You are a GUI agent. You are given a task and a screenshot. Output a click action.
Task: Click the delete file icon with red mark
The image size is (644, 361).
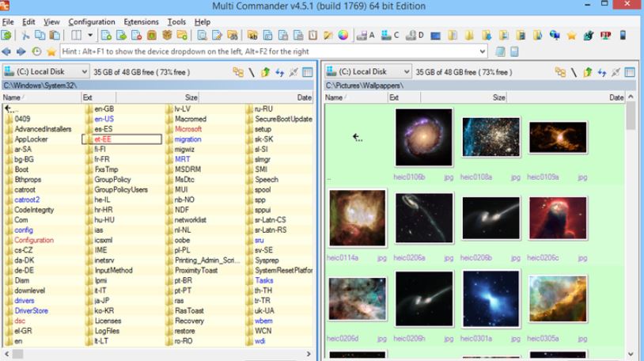click(136, 36)
